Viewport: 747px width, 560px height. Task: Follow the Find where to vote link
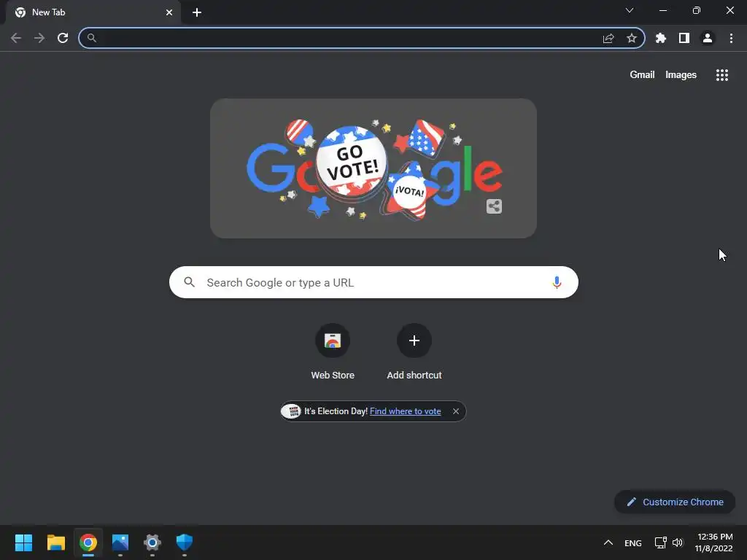[x=406, y=411]
